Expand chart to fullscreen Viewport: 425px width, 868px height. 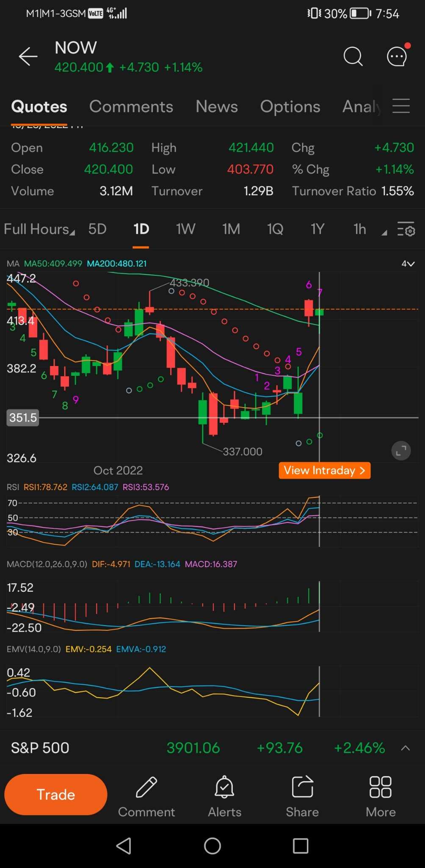click(401, 451)
